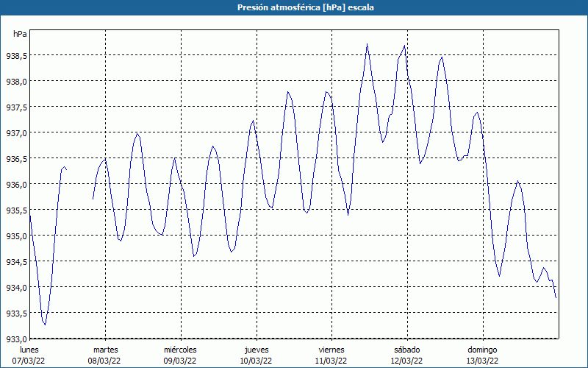Screen dimensions: 588x368
Task: Click the 'hPa' unit label
Action: 20,34
